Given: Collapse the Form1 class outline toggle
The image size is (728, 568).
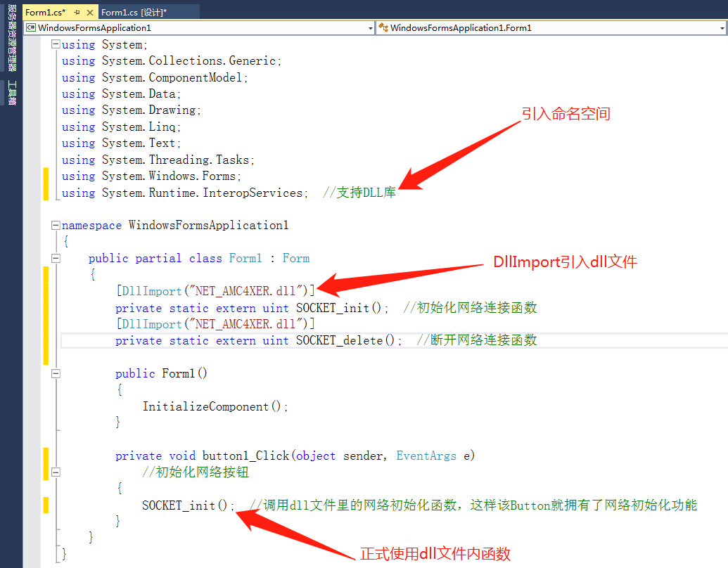Looking at the screenshot, I should click(56, 258).
